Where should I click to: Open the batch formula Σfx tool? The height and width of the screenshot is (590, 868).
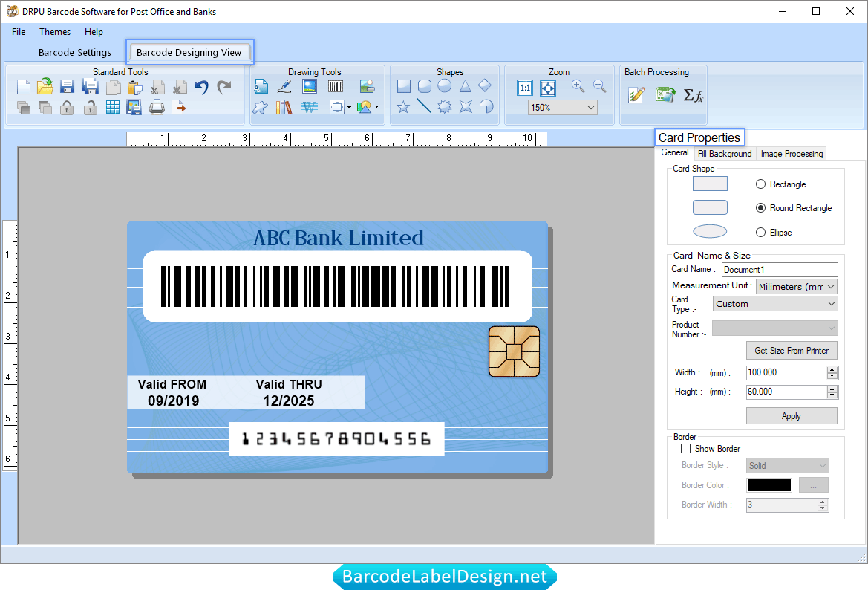pos(693,95)
